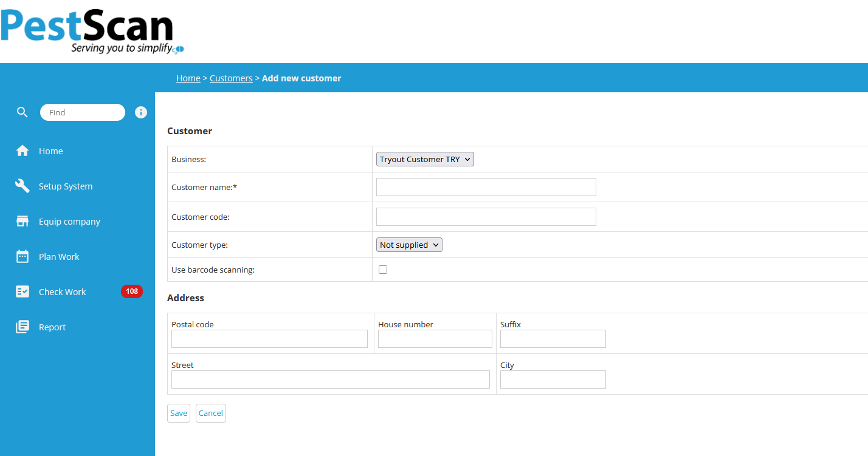Click the 'Customer type:' label
The image size is (868, 456).
point(199,245)
